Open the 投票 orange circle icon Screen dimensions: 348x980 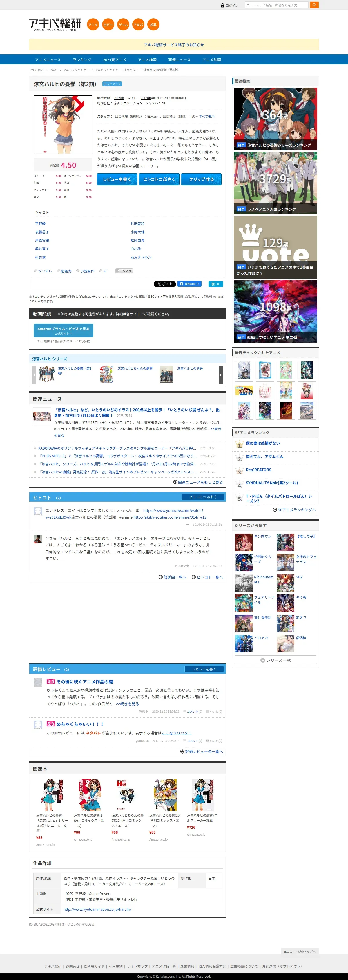[x=153, y=25]
